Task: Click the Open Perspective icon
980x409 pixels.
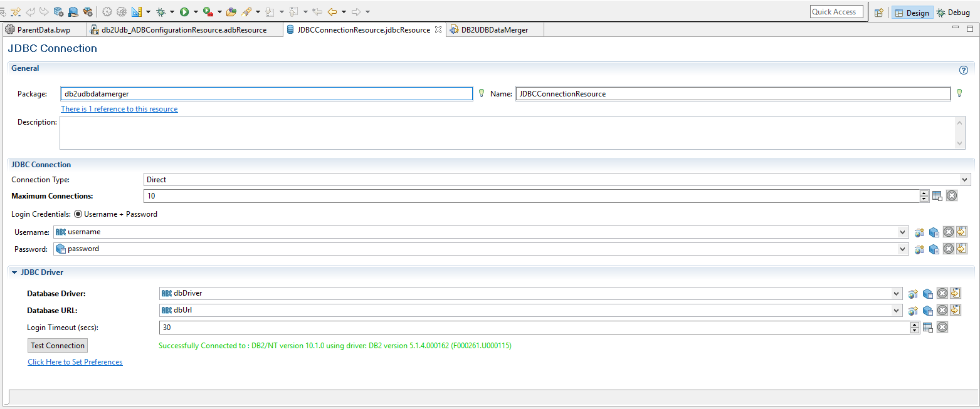Action: click(879, 13)
